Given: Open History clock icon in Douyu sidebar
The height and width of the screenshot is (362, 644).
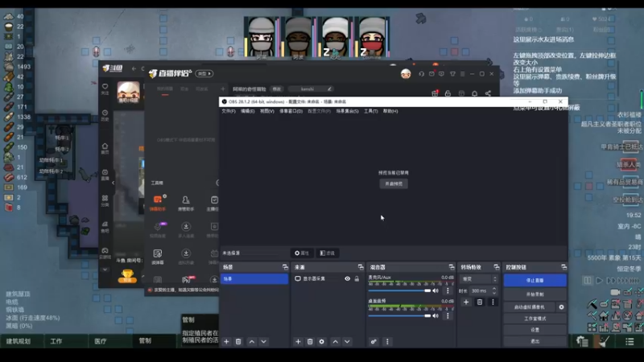Looking at the screenshot, I should click(105, 115).
